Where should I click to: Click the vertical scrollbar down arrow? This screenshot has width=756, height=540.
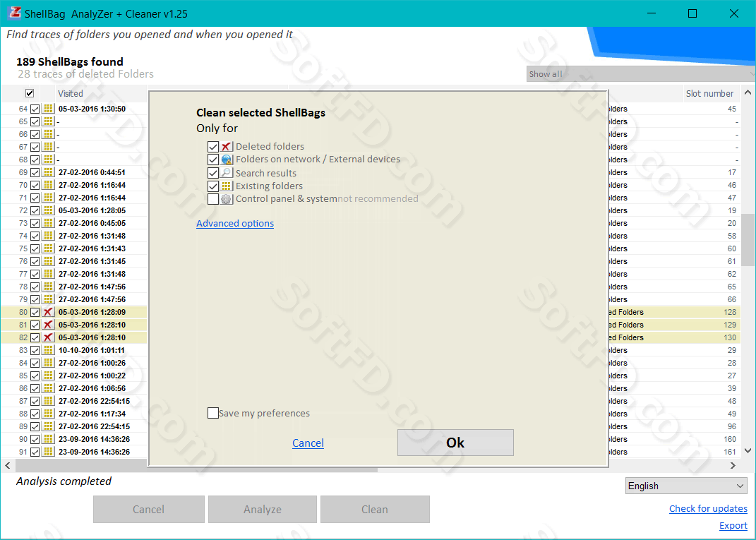[748, 451]
